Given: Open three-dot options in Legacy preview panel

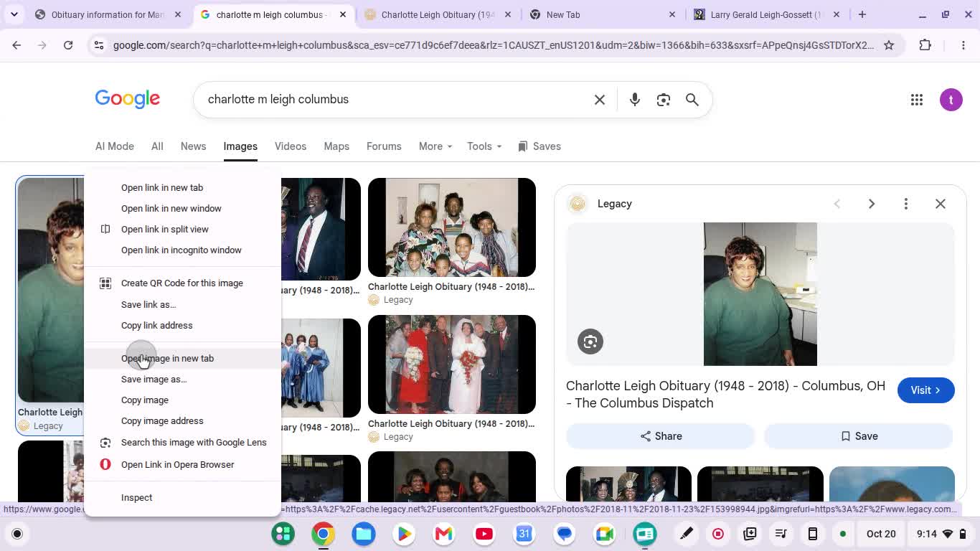Looking at the screenshot, I should click(x=906, y=204).
